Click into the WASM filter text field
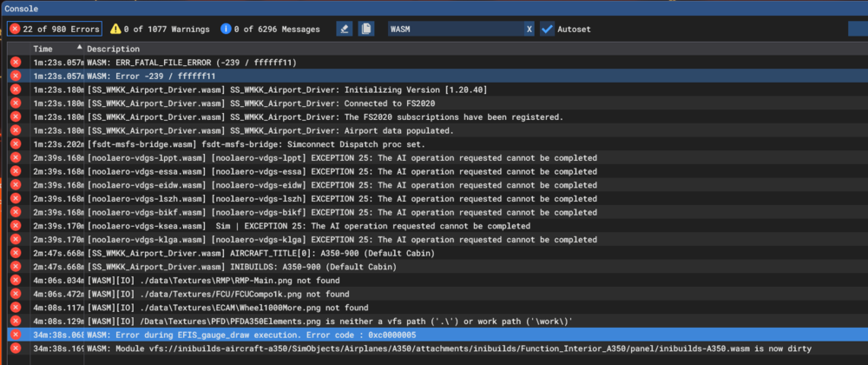Screen dimensions: 868x365 (x=451, y=29)
